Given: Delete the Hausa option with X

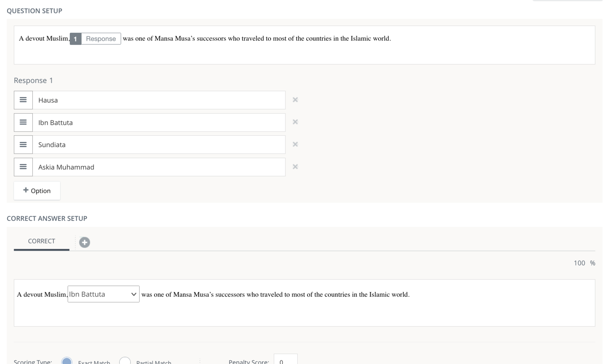Looking at the screenshot, I should tap(295, 100).
